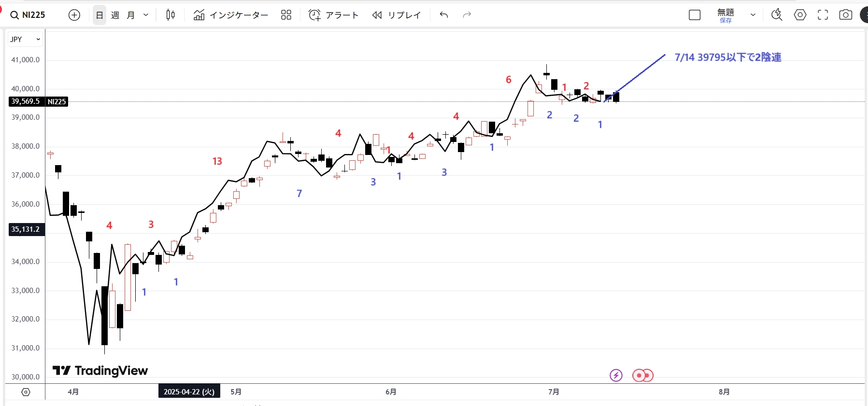Expand the layout management dropdown arrow
Image resolution: width=868 pixels, height=406 pixels.
click(x=753, y=15)
